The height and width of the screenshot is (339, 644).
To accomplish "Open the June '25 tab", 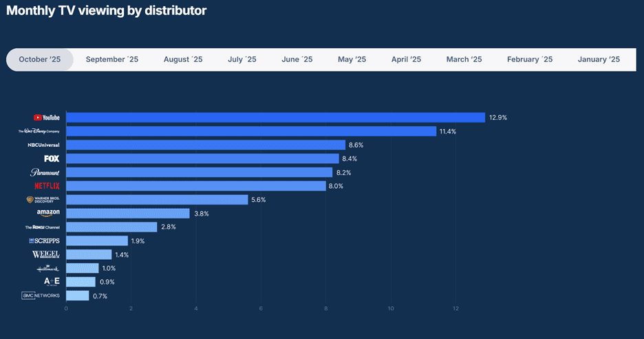I will pos(297,59).
